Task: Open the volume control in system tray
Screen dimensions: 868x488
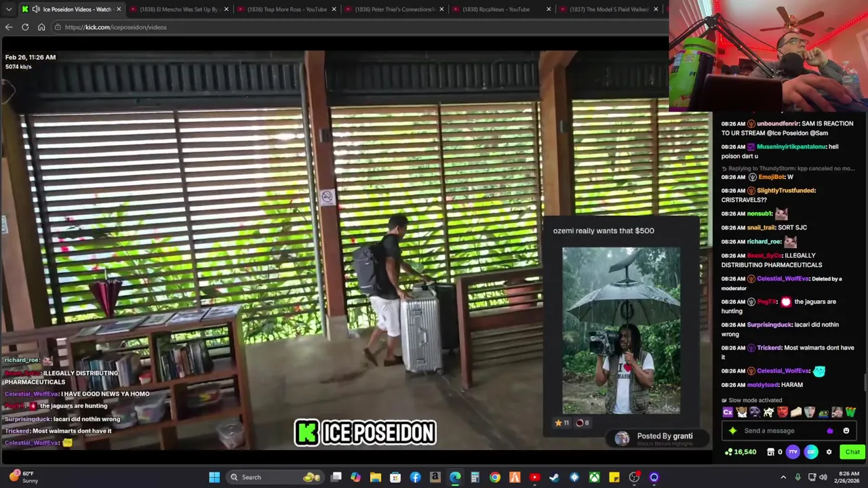Action: click(x=823, y=477)
